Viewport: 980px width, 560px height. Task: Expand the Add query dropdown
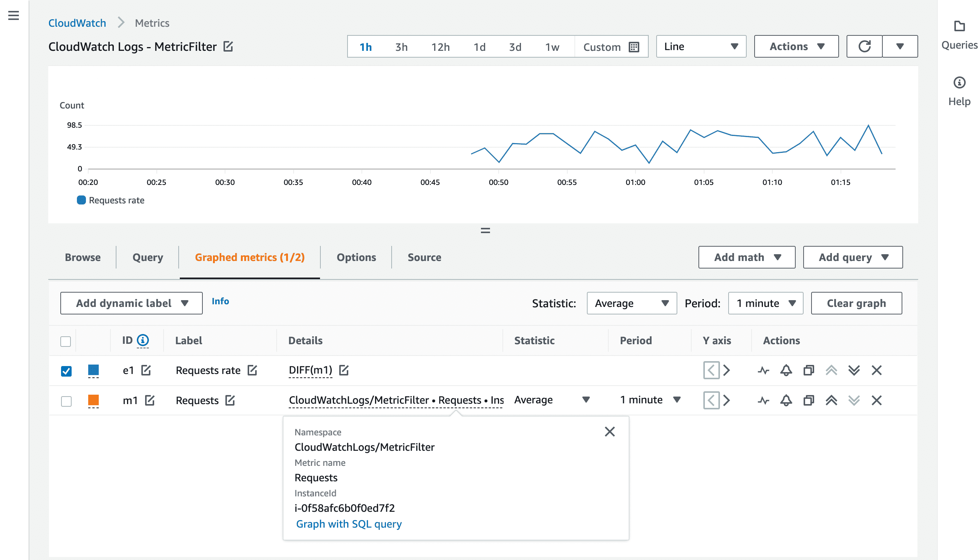pos(853,257)
